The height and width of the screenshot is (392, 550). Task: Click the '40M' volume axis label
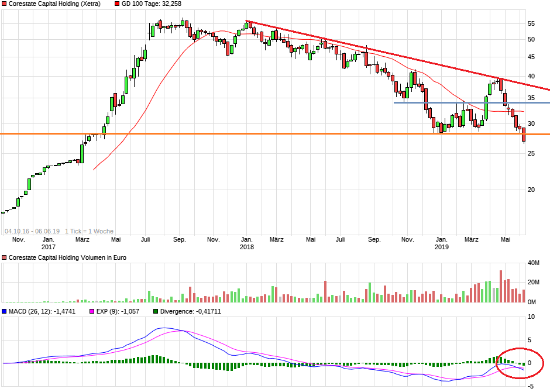click(x=533, y=263)
